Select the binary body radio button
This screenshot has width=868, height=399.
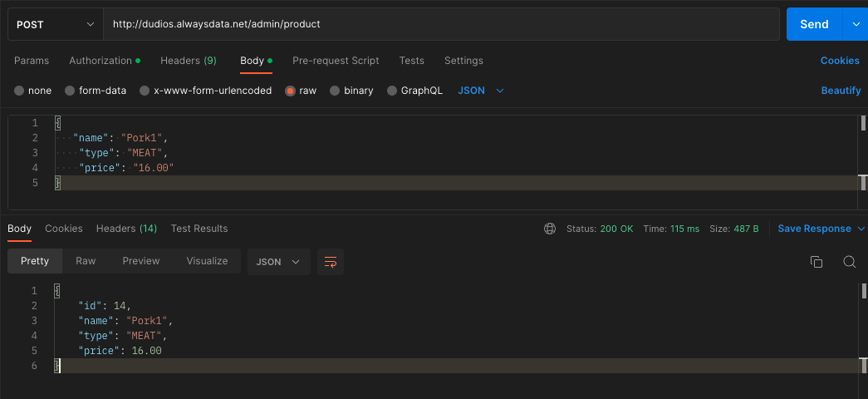coord(335,91)
